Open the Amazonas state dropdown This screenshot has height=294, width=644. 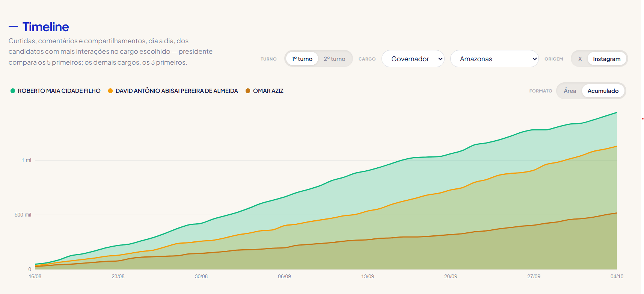pyautogui.click(x=495, y=59)
